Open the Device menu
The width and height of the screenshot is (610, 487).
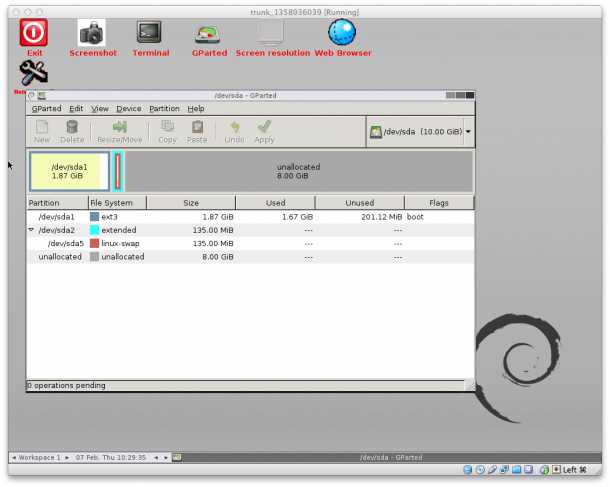(129, 109)
